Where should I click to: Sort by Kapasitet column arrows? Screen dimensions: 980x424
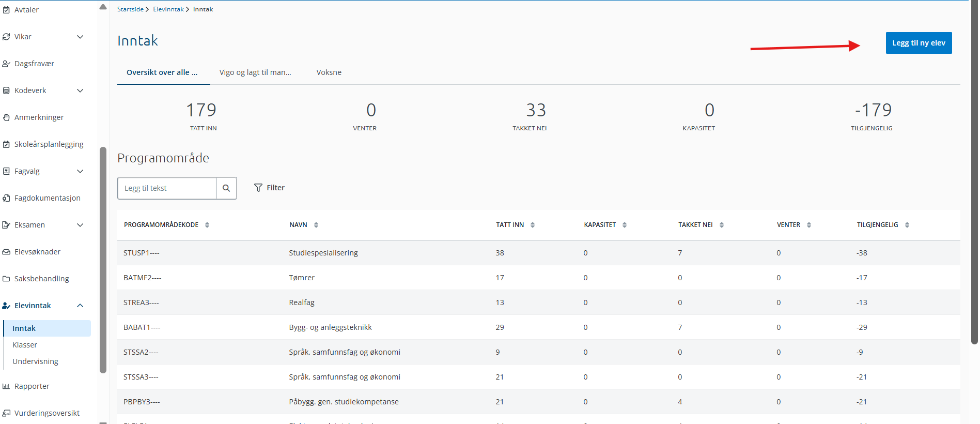click(625, 225)
